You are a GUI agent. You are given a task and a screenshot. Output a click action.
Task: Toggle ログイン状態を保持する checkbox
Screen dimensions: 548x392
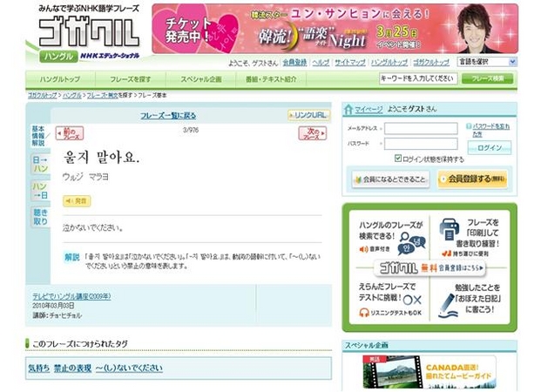[x=398, y=159]
